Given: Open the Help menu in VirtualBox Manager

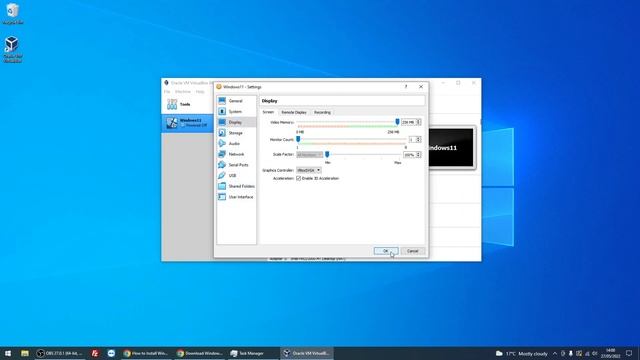Looking at the screenshot, I should point(200,92).
